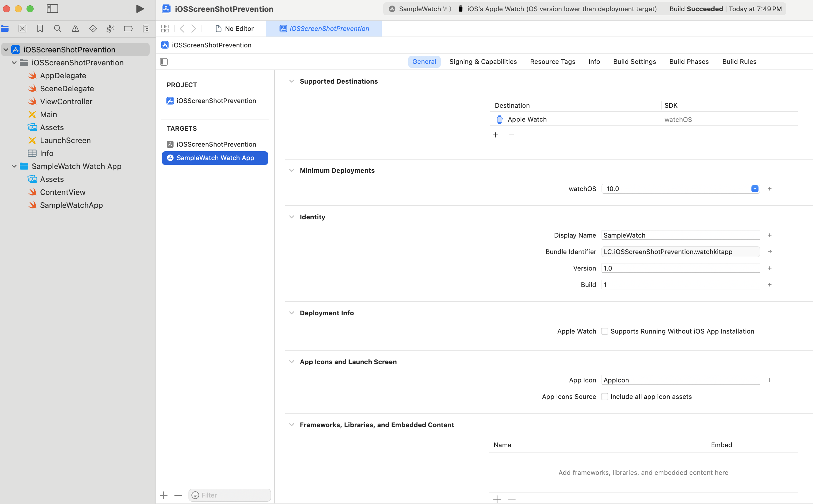Open the Bookmark navigator icon
Image resolution: width=813 pixels, height=504 pixels.
click(40, 29)
